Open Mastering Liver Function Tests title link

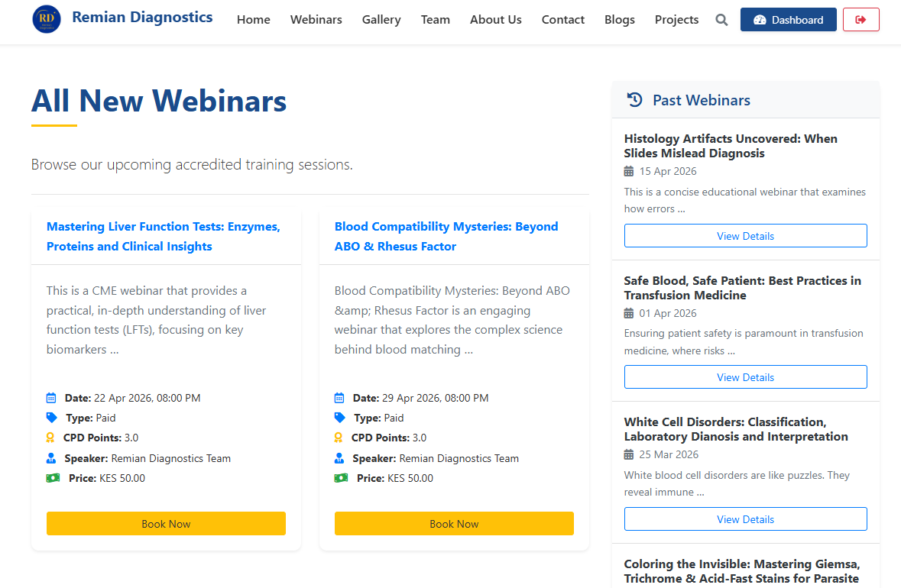point(164,236)
